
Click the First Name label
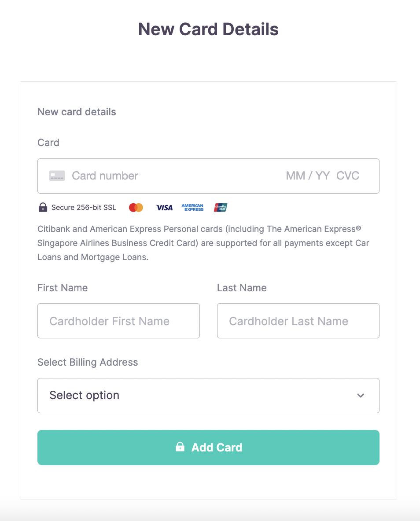pyautogui.click(x=63, y=288)
